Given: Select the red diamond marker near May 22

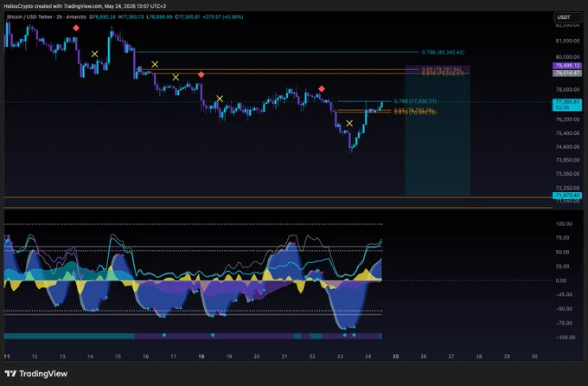Looking at the screenshot, I should point(322,89).
